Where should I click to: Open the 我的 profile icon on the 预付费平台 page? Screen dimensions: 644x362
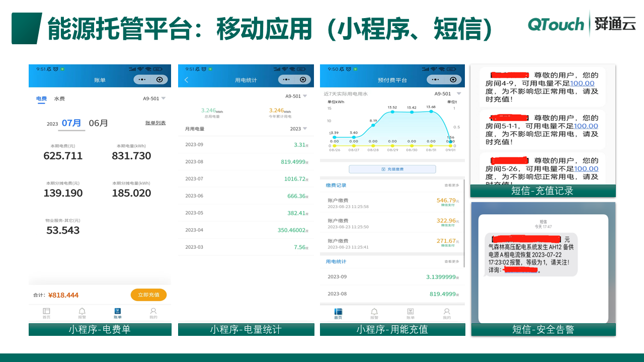tap(446, 313)
